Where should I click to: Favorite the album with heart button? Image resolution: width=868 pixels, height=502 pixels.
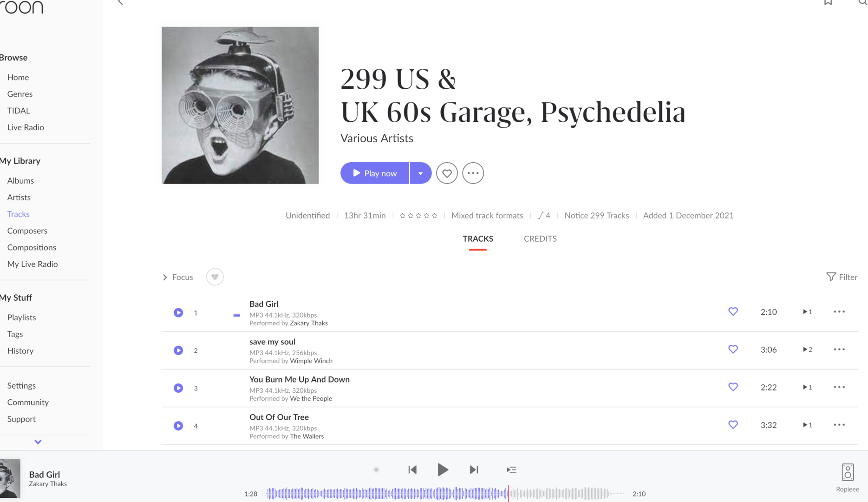(447, 173)
